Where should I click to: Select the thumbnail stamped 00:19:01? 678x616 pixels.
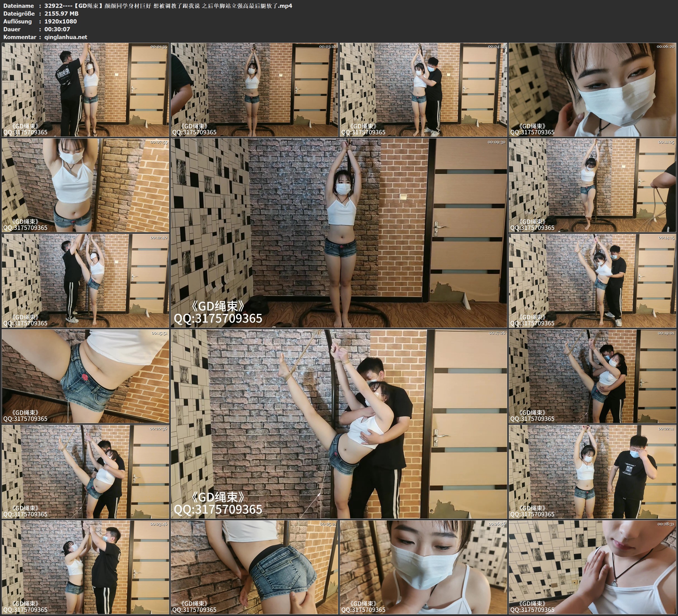click(592, 376)
